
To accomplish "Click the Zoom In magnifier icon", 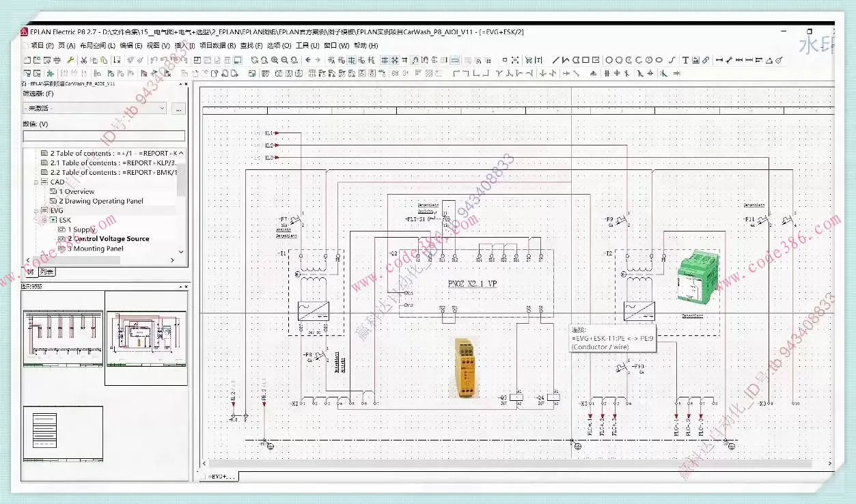I will pos(275,60).
